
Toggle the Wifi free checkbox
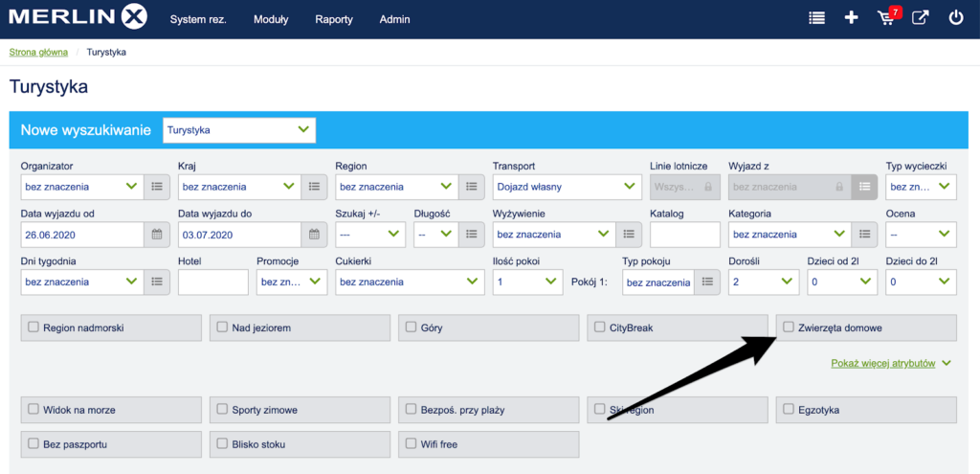point(412,444)
